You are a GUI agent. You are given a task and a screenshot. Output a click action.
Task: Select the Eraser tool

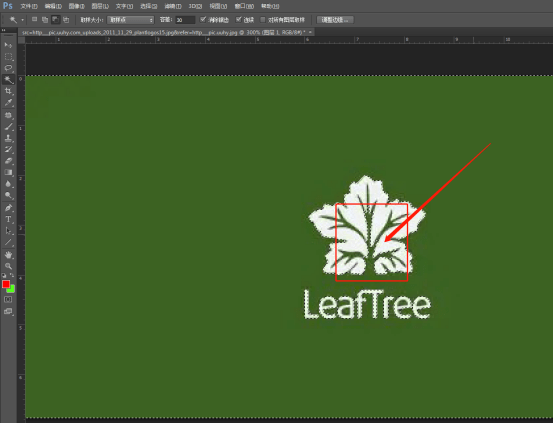8,161
